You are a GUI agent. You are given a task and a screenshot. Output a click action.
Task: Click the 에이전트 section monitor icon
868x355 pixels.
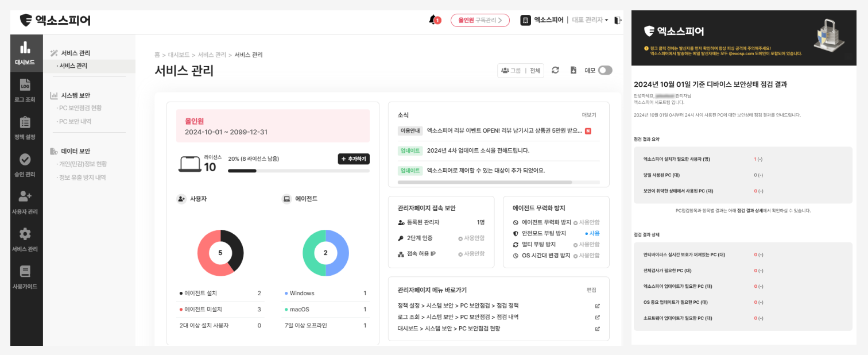[286, 199]
